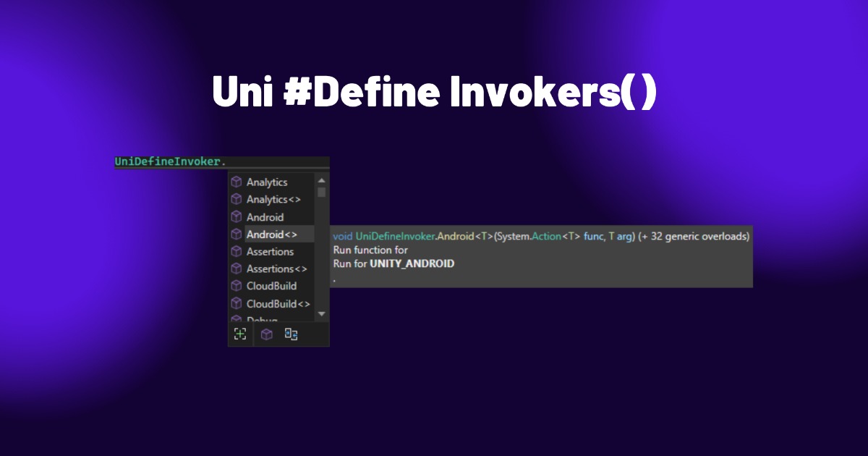Viewport: 868px width, 456px height.
Task: Click System.Action<T> in the tooltip signature
Action: pos(540,236)
